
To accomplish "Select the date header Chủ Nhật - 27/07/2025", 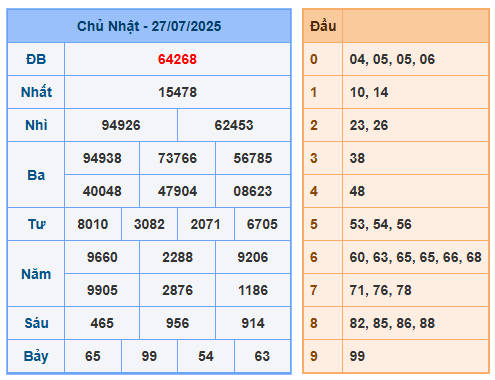I will pyautogui.click(x=149, y=26).
